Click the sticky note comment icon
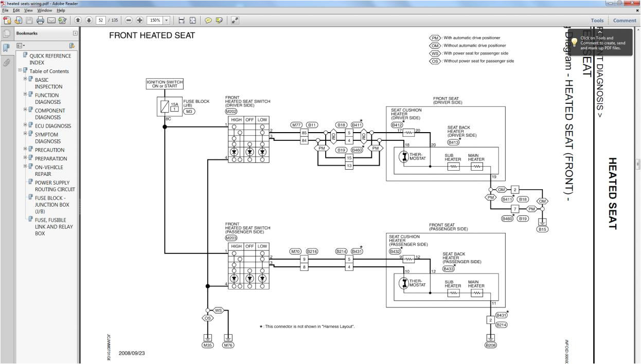 208,20
